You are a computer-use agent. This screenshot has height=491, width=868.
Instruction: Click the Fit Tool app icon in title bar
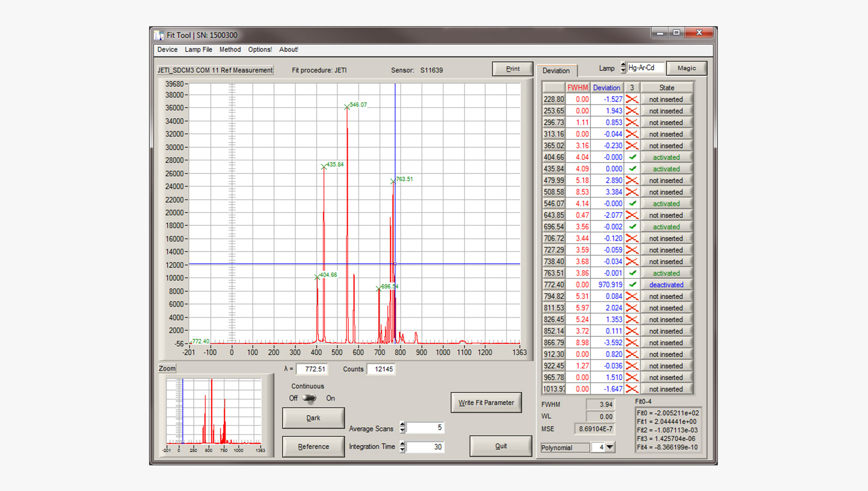[159, 35]
